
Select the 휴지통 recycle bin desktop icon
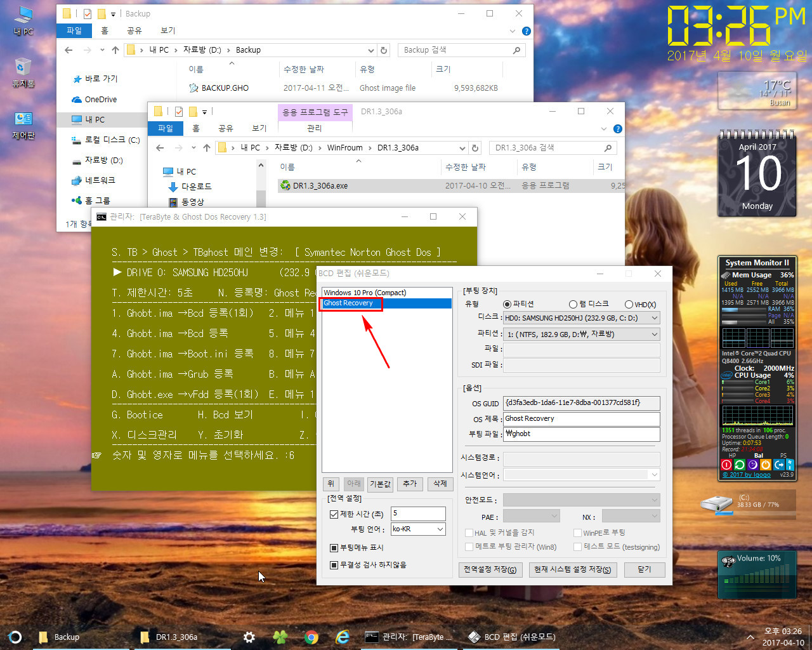pos(23,72)
